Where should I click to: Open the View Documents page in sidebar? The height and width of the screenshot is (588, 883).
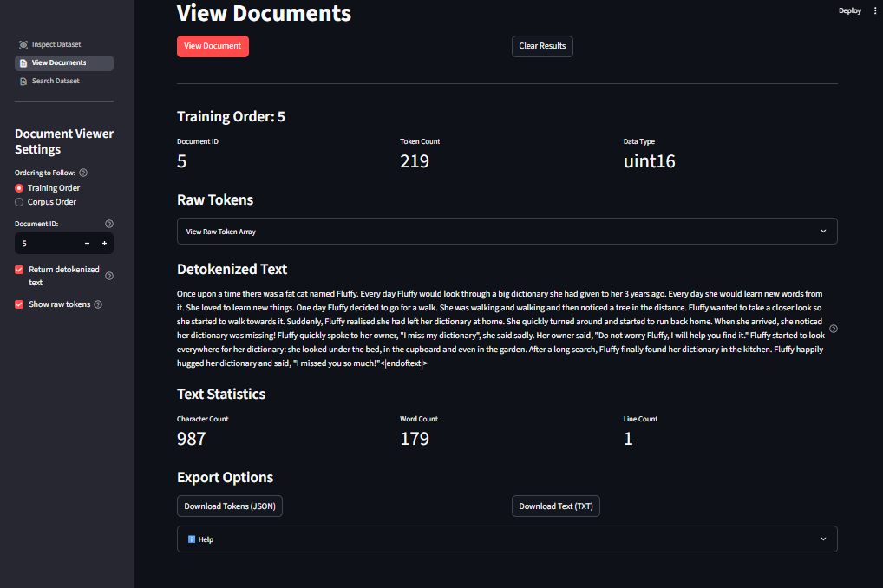[x=59, y=62]
